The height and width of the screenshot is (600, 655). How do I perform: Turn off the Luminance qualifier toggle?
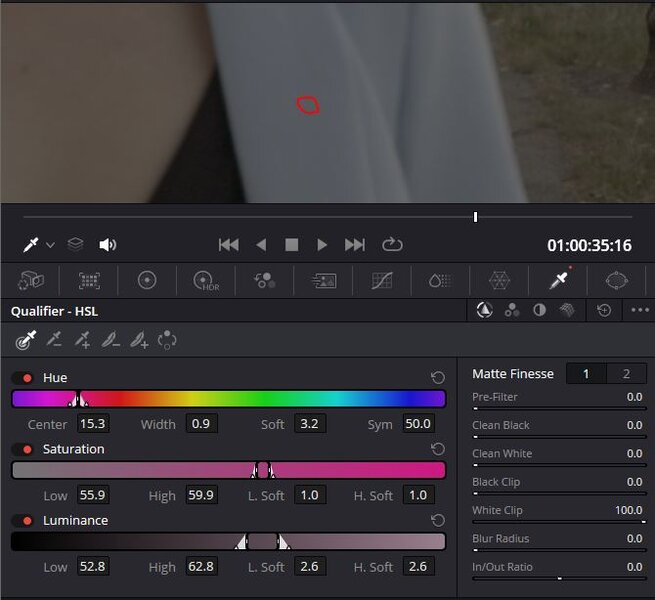22,521
